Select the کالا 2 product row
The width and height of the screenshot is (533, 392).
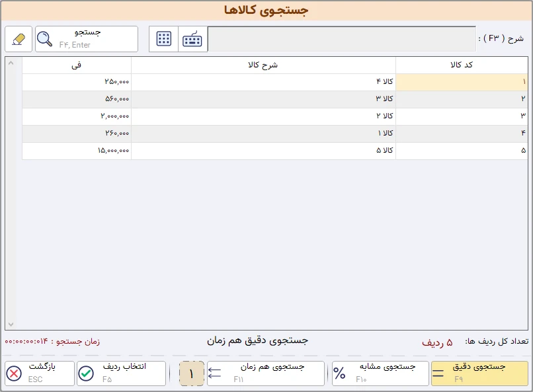[x=265, y=116]
